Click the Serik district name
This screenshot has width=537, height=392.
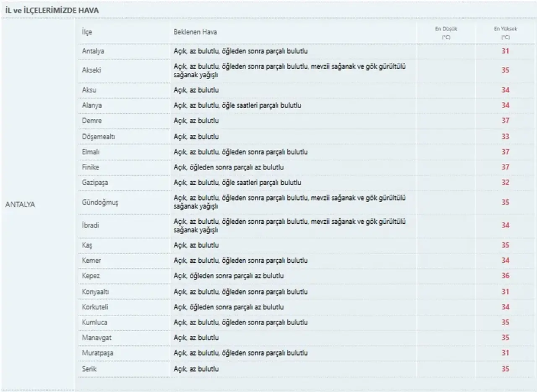point(89,369)
